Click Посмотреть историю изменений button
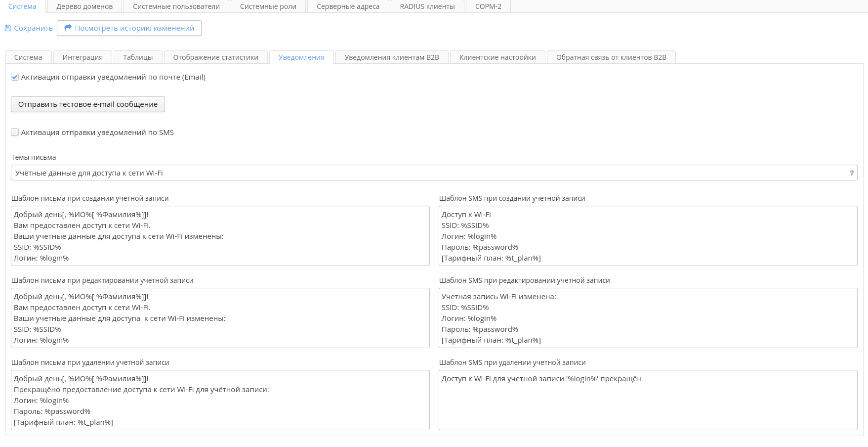 tap(129, 28)
